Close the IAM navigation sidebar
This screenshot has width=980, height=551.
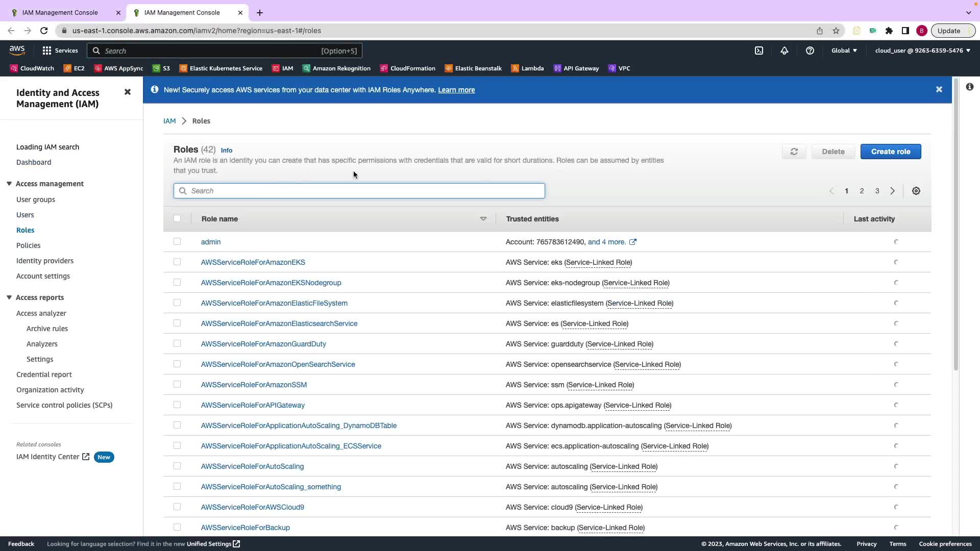(x=128, y=92)
